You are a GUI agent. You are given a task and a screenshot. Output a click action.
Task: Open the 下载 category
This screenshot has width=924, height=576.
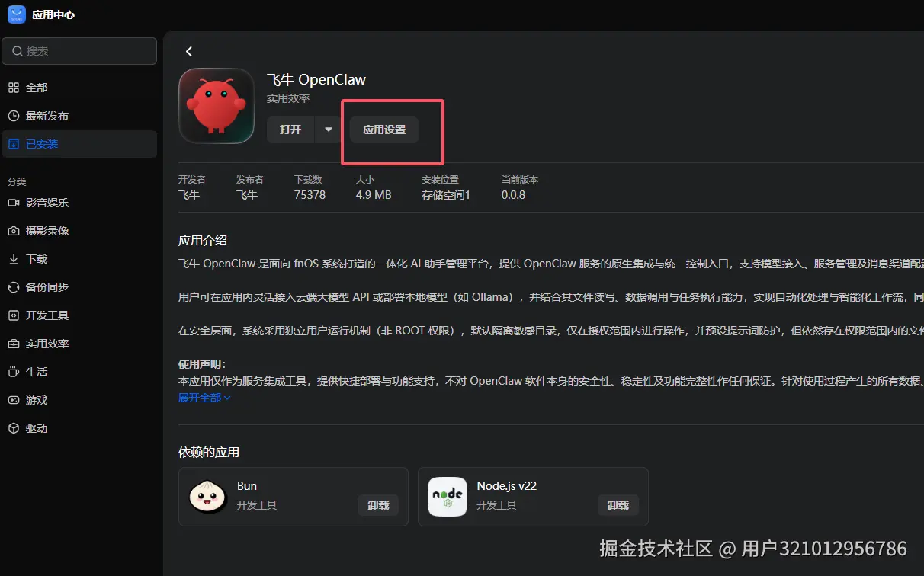pos(79,259)
